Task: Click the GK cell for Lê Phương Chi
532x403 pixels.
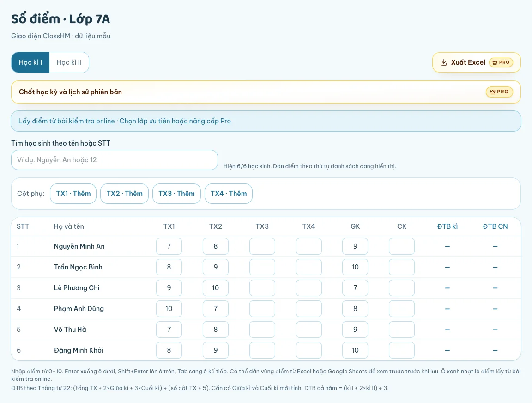Action: [355, 288]
